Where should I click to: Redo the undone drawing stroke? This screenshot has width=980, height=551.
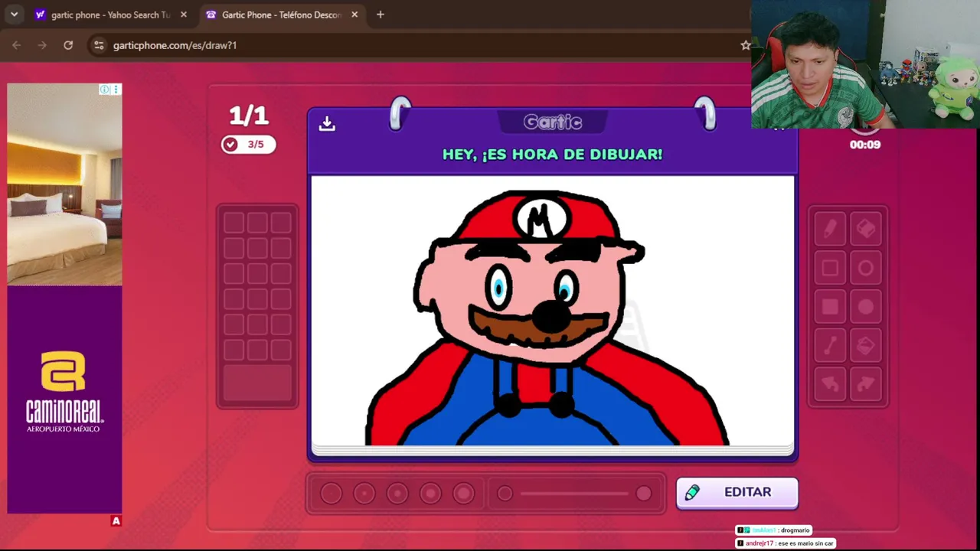[866, 384]
